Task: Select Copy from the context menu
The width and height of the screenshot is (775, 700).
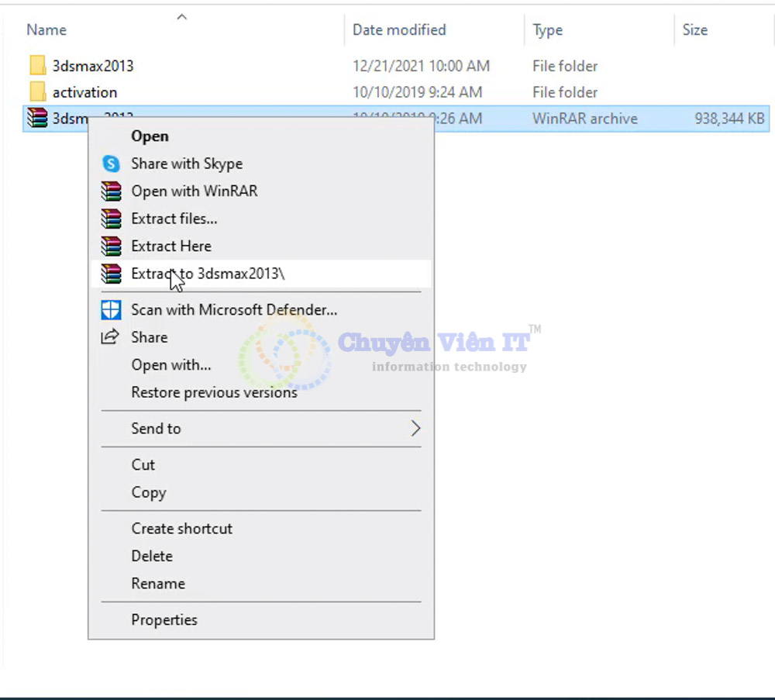Action: point(261,492)
